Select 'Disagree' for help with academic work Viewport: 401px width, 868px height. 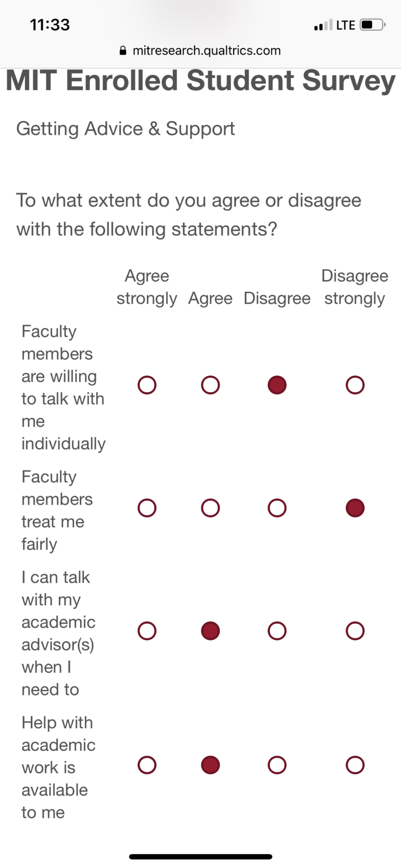click(277, 765)
